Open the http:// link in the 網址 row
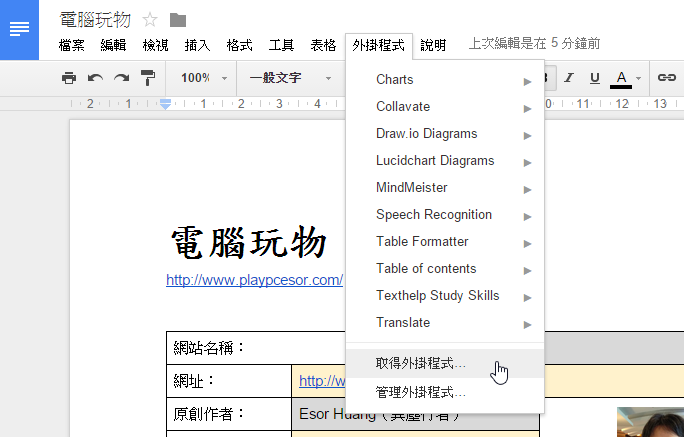The height and width of the screenshot is (437, 684). (x=322, y=381)
